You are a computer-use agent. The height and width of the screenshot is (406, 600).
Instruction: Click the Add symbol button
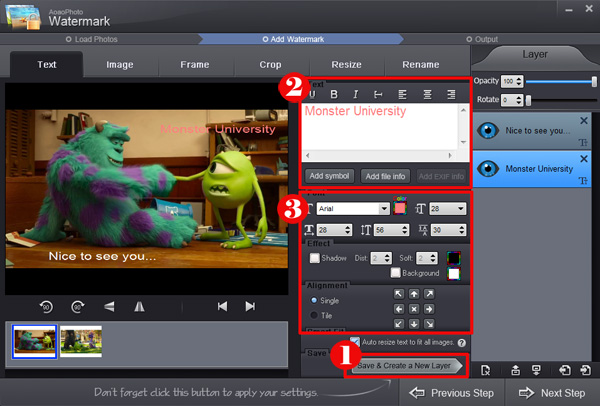coord(329,176)
